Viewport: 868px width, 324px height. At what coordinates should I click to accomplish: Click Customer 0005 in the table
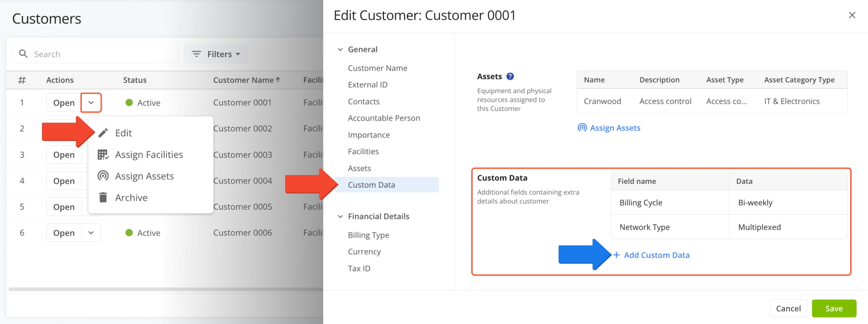(242, 207)
